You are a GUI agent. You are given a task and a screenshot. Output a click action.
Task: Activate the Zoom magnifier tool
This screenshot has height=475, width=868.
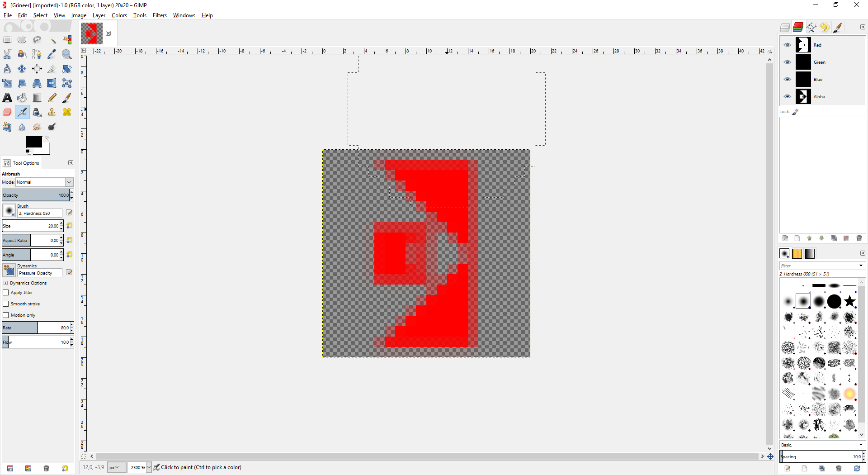(67, 54)
